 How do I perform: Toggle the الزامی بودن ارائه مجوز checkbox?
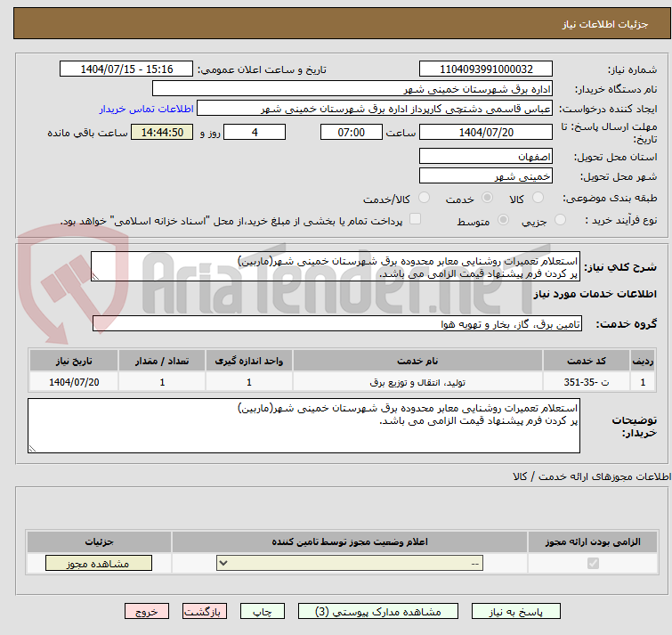coord(593,563)
